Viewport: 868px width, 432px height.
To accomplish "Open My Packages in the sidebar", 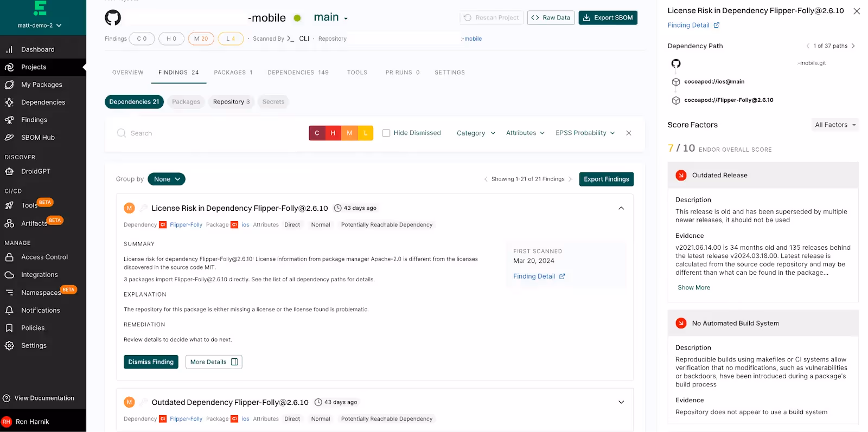I will pyautogui.click(x=43, y=85).
